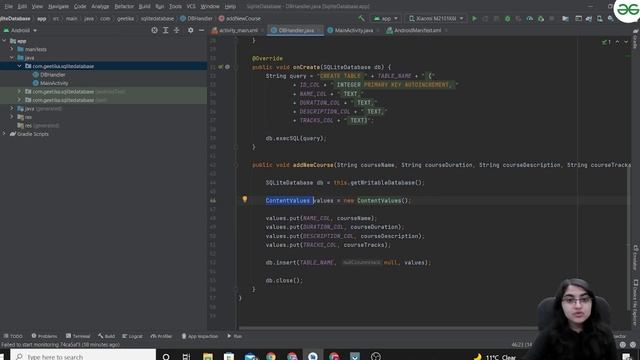Open the Logcat tool window
This screenshot has width=640, height=360.
pyautogui.click(x=132, y=336)
